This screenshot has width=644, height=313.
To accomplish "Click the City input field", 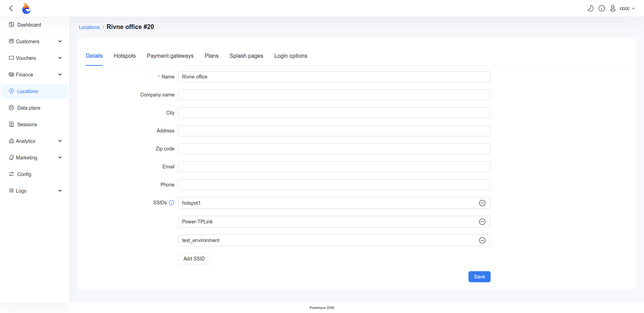I will [334, 113].
